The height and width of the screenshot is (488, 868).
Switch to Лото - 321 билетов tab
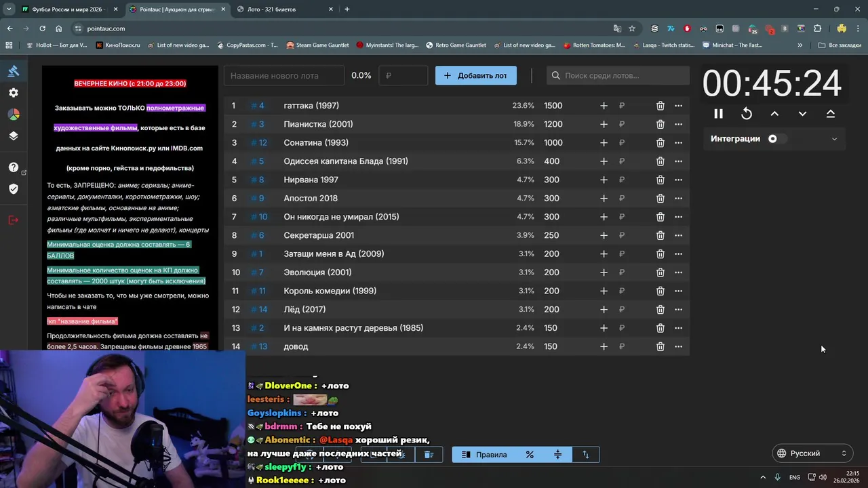[283, 9]
